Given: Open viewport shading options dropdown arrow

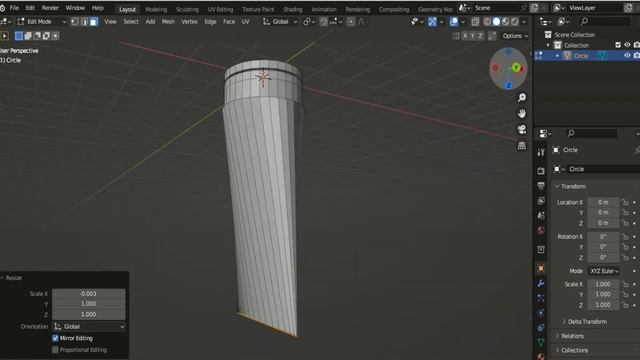Looking at the screenshot, I should 524,22.
